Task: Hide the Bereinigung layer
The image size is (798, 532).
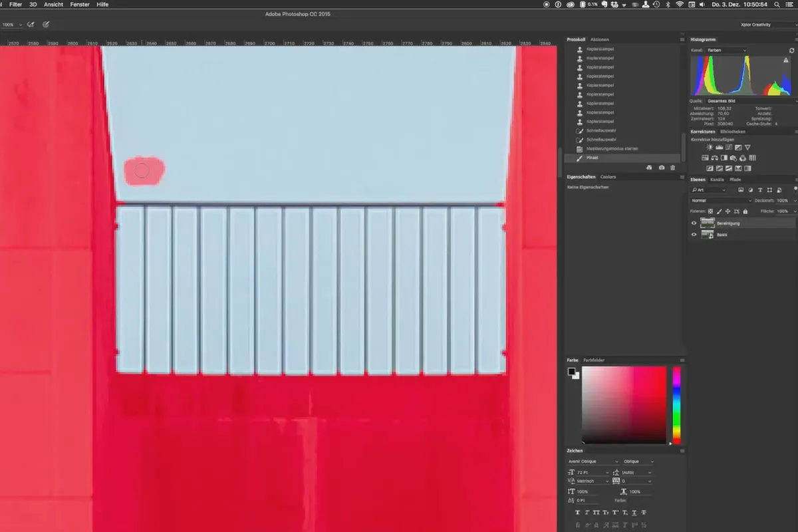Action: [x=694, y=223]
